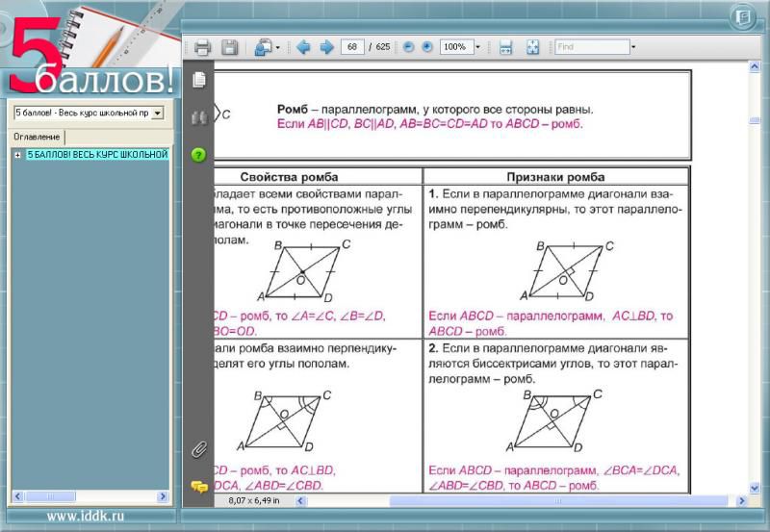Viewport: 770px width, 532px height.
Task: Open the binoculars search panel
Action: (x=199, y=117)
